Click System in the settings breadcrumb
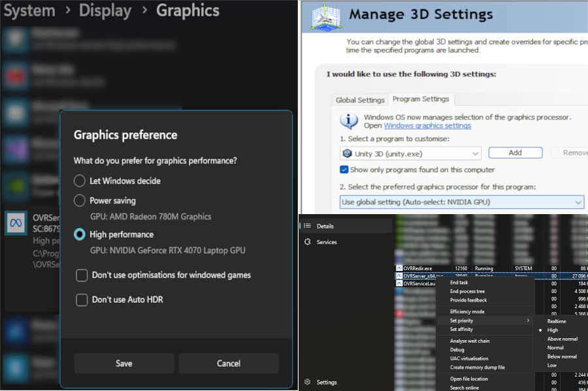 (x=29, y=10)
